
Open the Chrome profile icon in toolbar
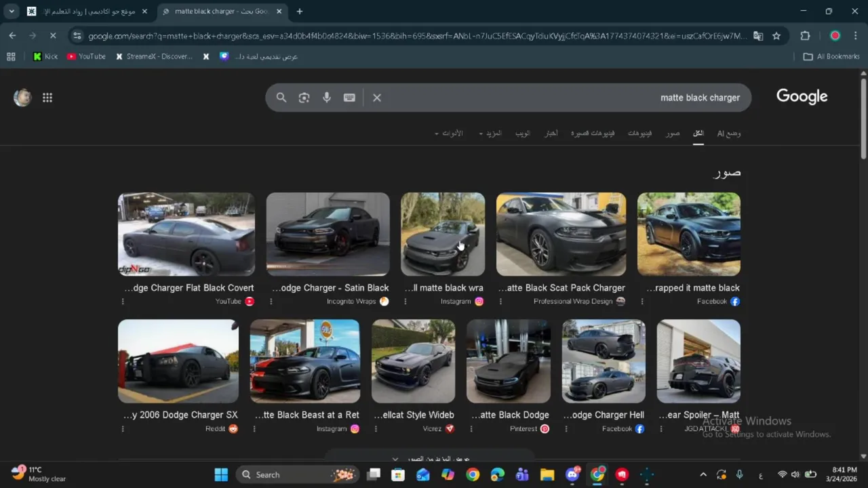(x=835, y=36)
